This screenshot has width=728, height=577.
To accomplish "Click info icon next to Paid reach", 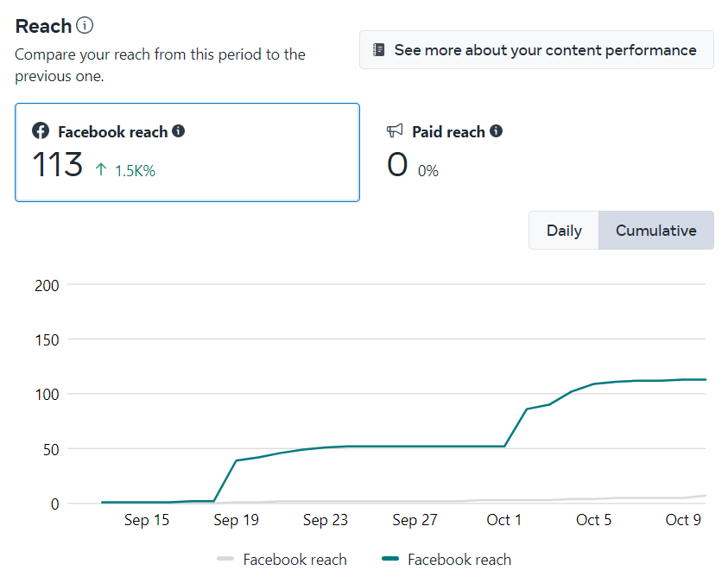I will [497, 131].
